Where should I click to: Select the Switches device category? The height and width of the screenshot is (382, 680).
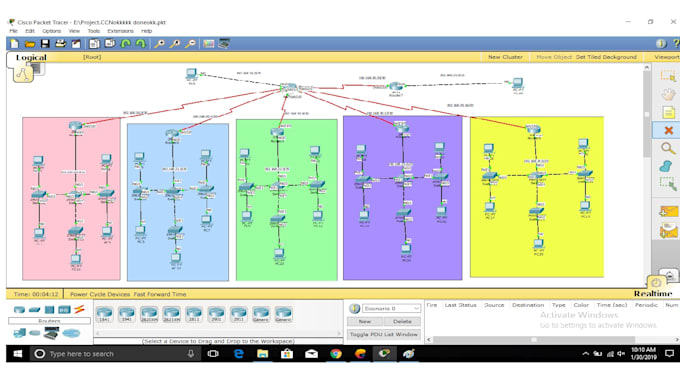34,310
